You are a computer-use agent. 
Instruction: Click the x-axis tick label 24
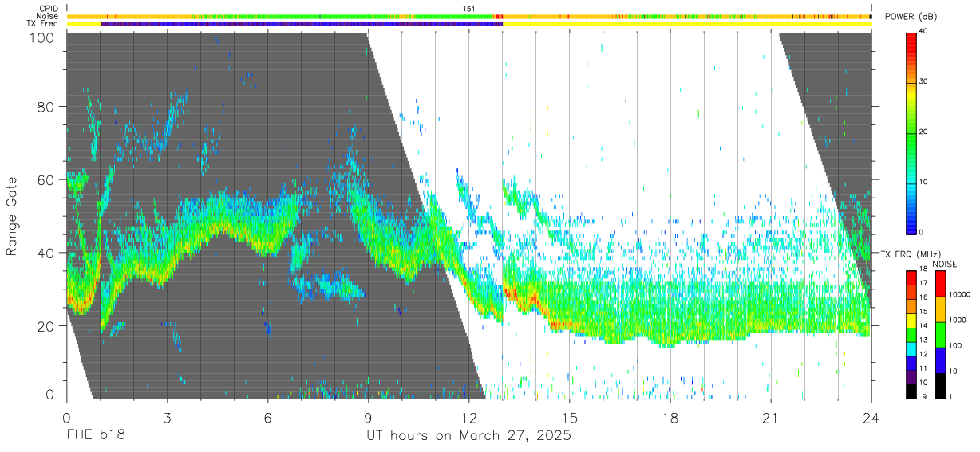tap(871, 417)
